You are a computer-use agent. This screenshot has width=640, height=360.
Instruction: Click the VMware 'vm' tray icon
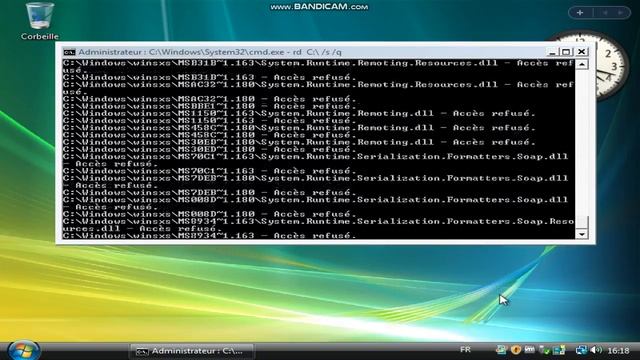tap(529, 350)
